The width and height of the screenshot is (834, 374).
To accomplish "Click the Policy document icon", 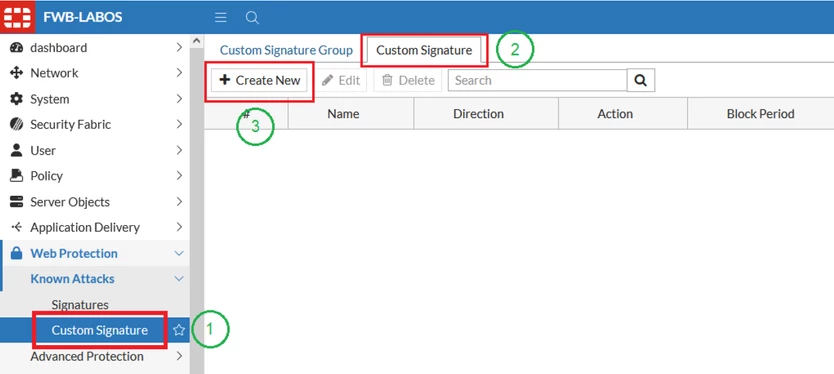I will pyautogui.click(x=16, y=176).
